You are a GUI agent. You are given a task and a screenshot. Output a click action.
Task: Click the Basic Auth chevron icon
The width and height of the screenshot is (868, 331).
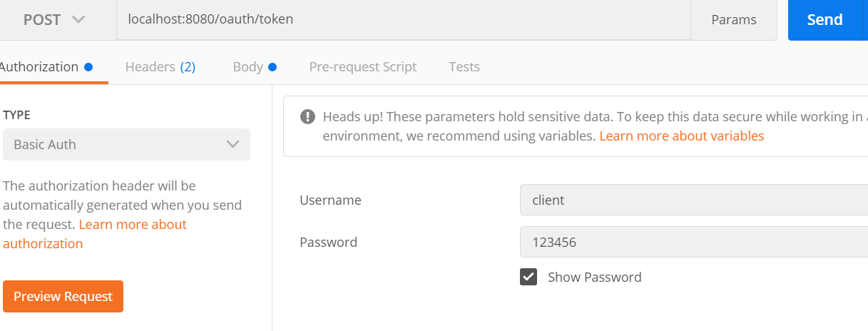tap(233, 144)
